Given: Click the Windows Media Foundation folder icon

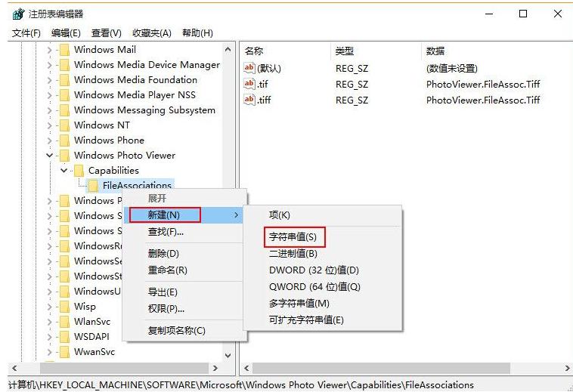Looking at the screenshot, I should pyautogui.click(x=64, y=80).
